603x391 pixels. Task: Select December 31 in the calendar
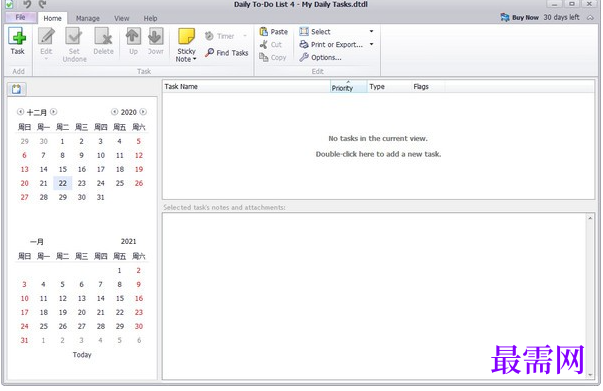click(100, 197)
